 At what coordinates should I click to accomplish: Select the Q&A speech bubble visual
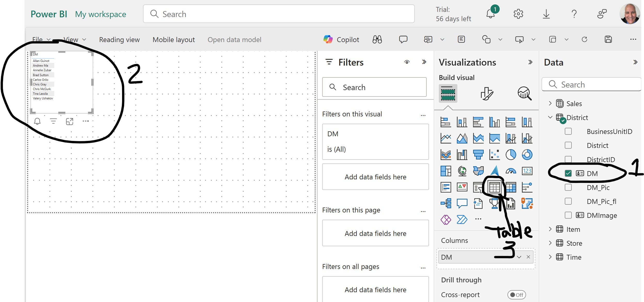pos(462,203)
